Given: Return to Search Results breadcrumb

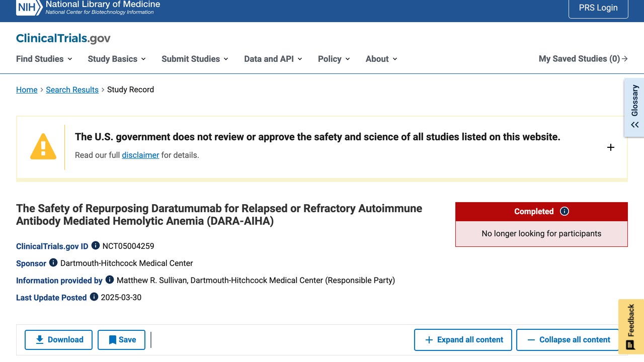Looking at the screenshot, I should 72,89.
